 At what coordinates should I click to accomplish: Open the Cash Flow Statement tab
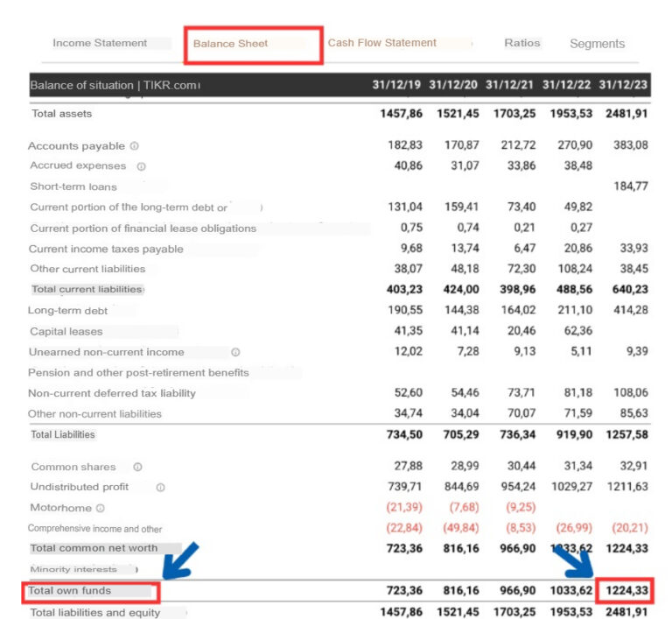[x=382, y=43]
